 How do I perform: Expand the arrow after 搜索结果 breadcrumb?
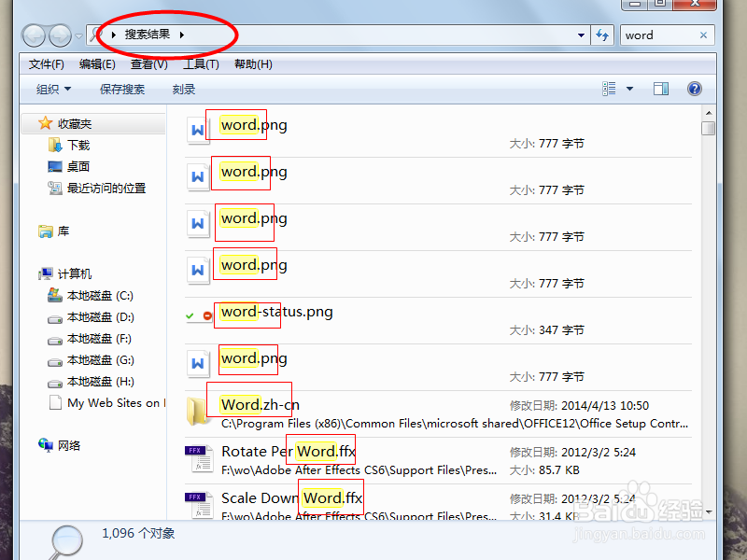pyautogui.click(x=182, y=35)
